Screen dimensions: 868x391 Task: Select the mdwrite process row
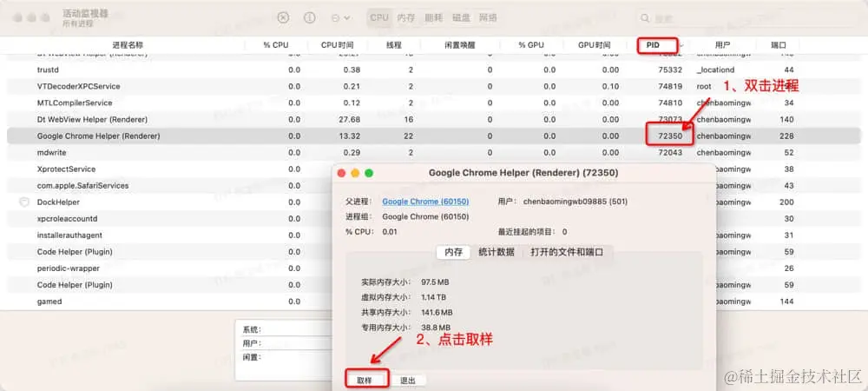434,152
